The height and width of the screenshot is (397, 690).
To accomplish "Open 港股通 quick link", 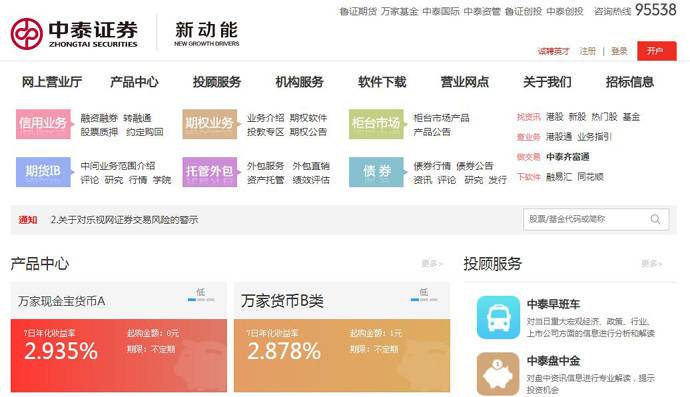I will (559, 137).
